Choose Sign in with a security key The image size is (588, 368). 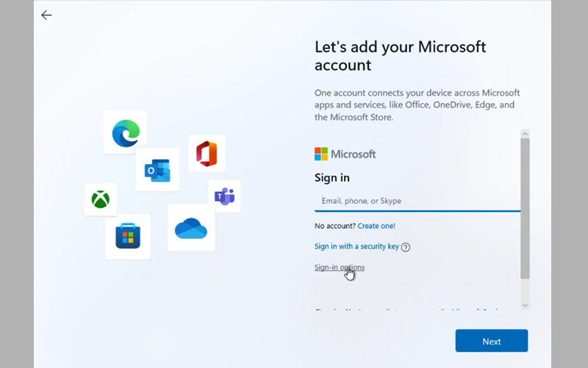pyautogui.click(x=356, y=247)
